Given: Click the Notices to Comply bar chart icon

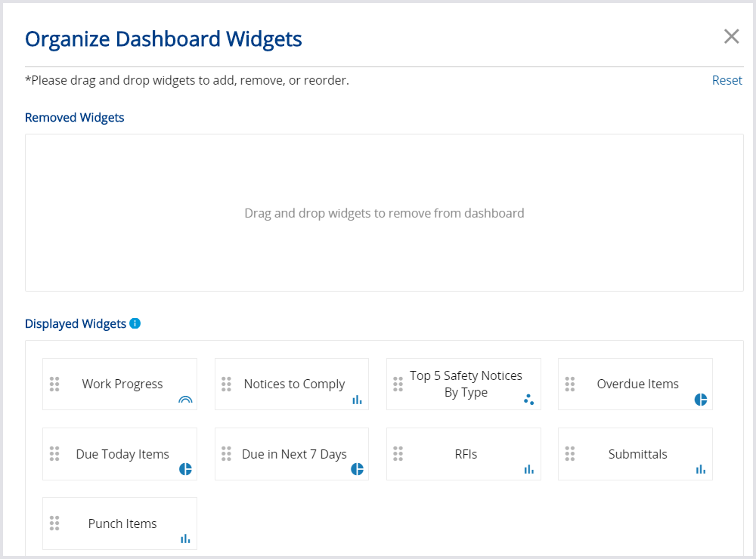Looking at the screenshot, I should click(357, 400).
